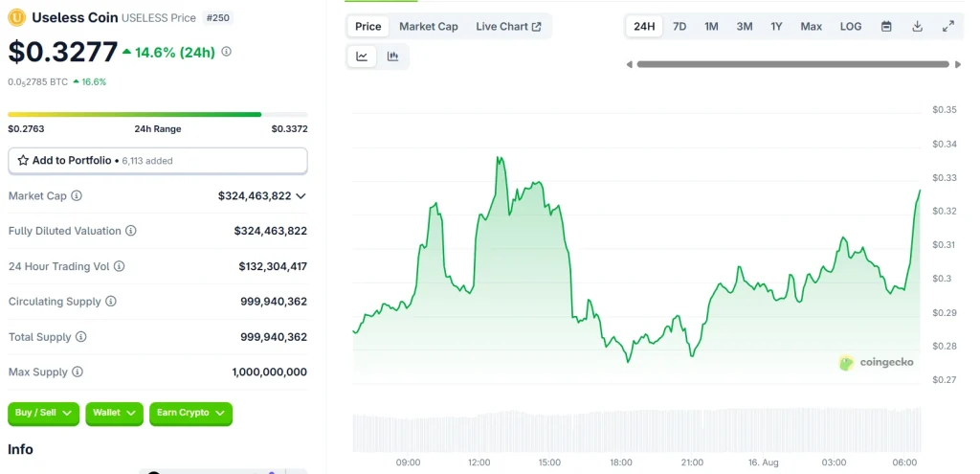Select 7D time range
Image resolution: width=980 pixels, height=474 pixels.
click(x=679, y=26)
